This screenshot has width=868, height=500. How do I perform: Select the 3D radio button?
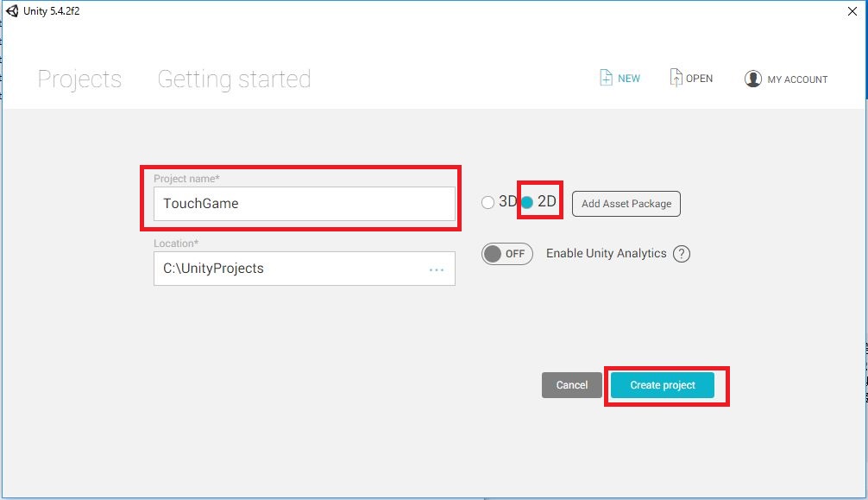pos(487,202)
